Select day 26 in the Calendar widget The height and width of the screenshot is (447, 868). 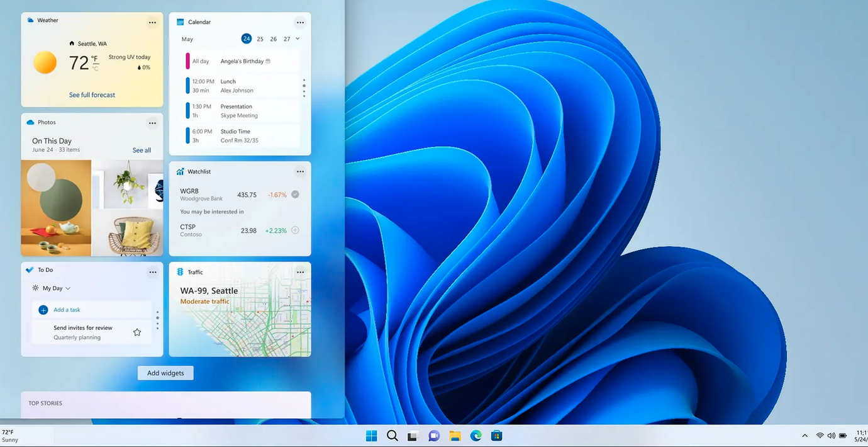(x=274, y=39)
